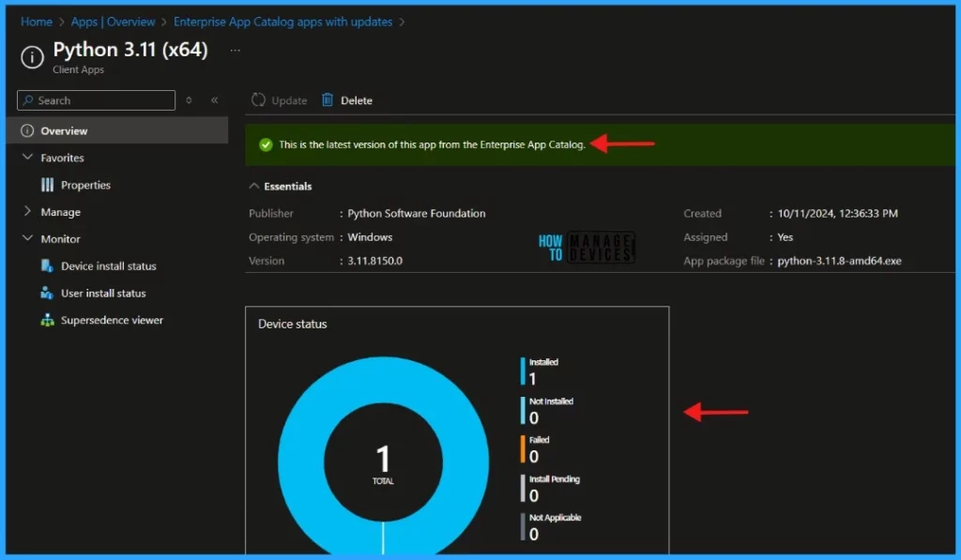The height and width of the screenshot is (560, 961).
Task: Click the Delete trash can icon
Action: pos(328,99)
